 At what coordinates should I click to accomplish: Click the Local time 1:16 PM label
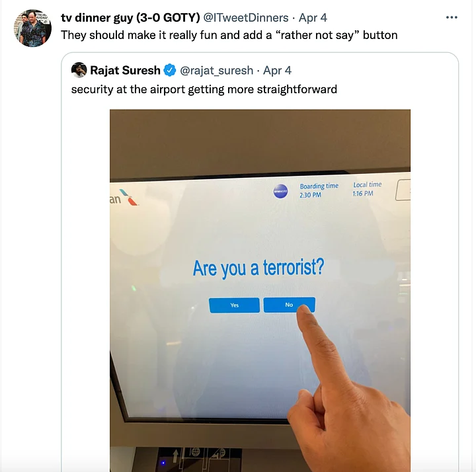coord(367,189)
